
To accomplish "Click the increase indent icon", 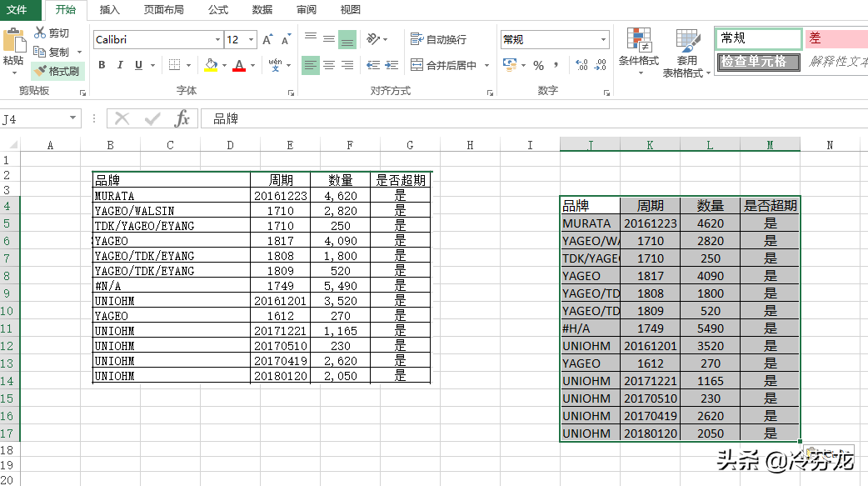I will [x=392, y=65].
